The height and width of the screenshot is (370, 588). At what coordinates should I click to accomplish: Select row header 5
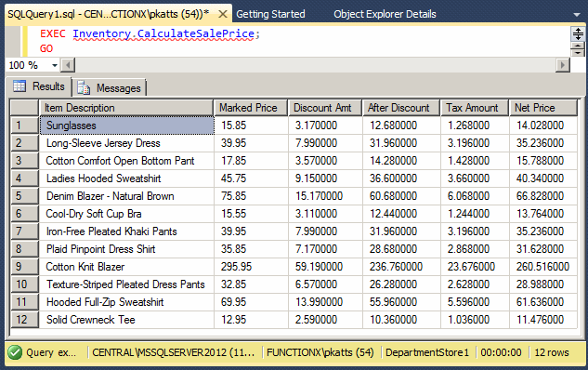[x=24, y=196]
